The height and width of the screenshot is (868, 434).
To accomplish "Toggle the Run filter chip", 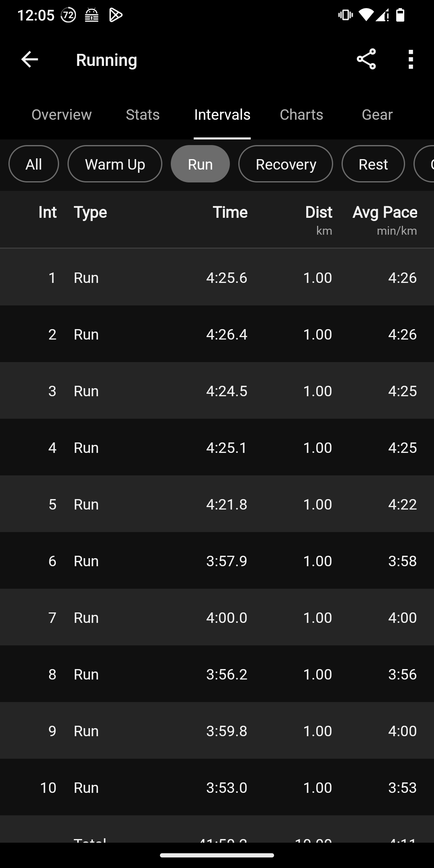I will point(200,164).
